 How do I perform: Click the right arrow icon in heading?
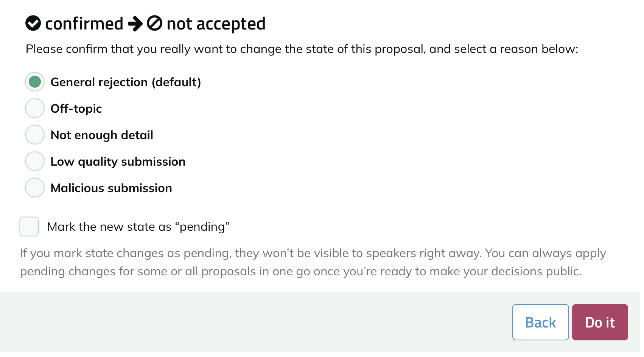tap(135, 24)
